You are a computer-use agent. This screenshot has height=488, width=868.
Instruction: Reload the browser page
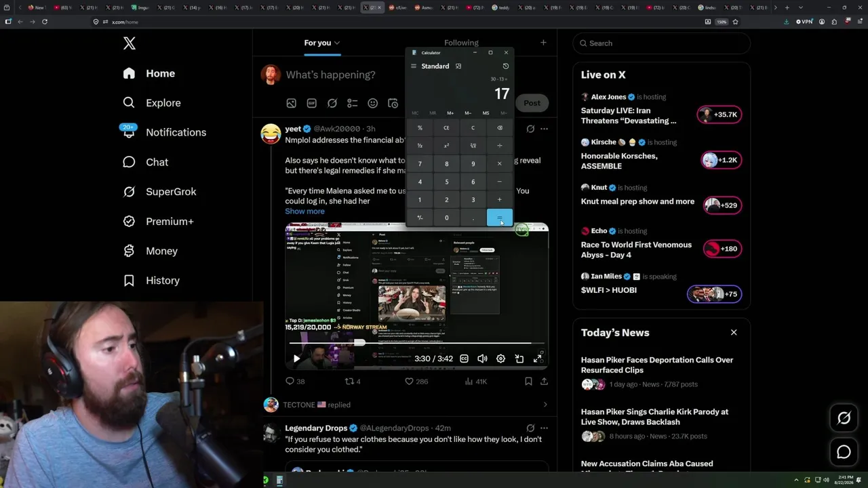pyautogui.click(x=45, y=22)
